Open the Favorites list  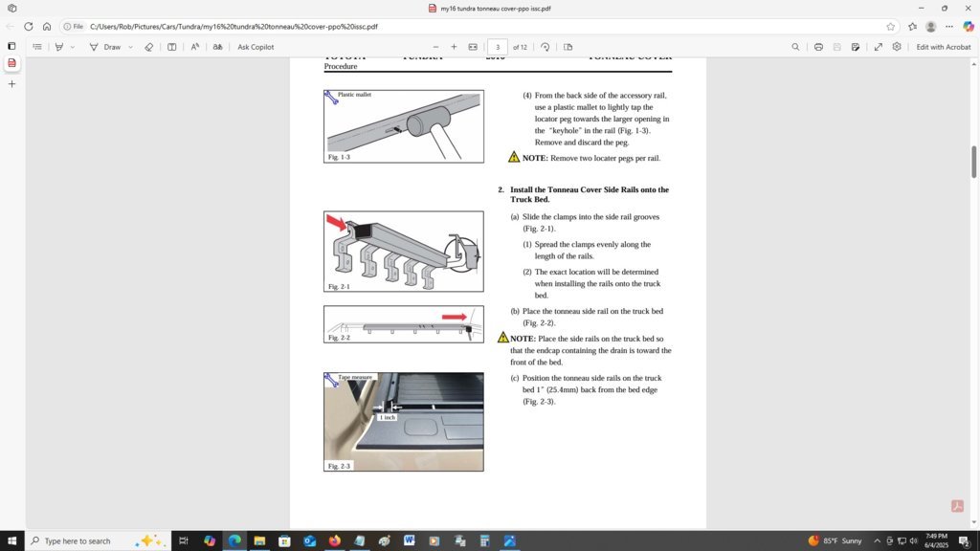(x=912, y=26)
